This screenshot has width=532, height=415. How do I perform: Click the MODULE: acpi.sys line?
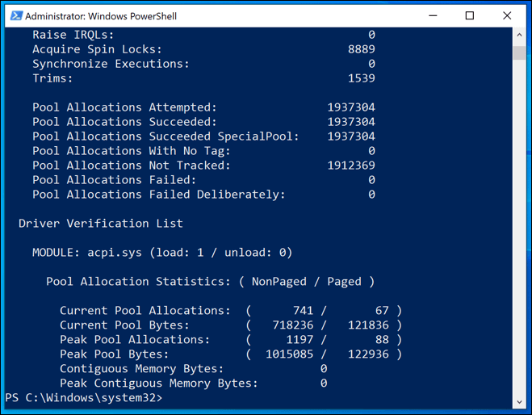[x=162, y=253]
